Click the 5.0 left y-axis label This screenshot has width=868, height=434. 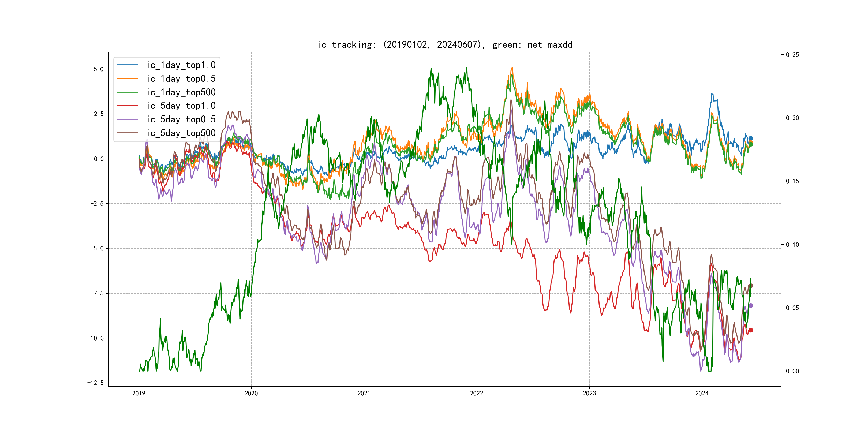click(x=99, y=69)
